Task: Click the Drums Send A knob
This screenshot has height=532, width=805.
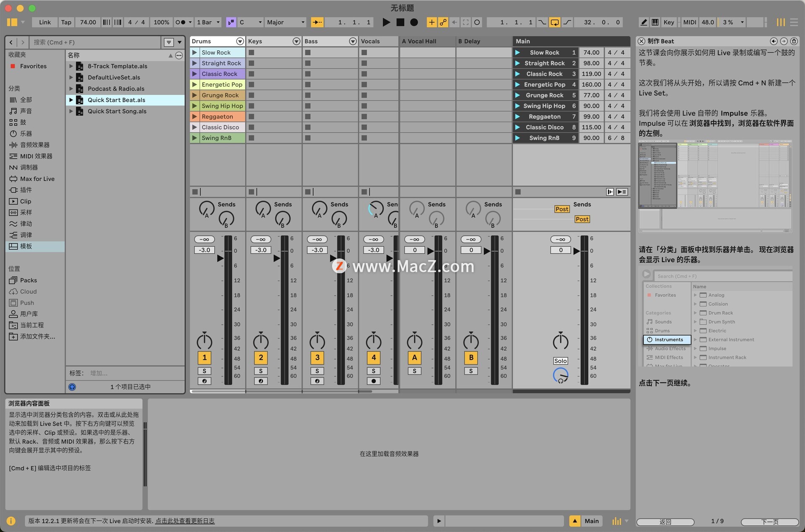Action: point(206,209)
